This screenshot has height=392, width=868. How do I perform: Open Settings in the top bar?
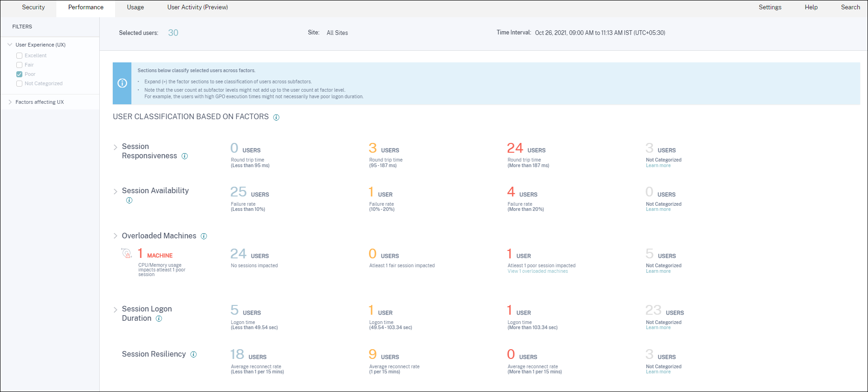pos(770,7)
